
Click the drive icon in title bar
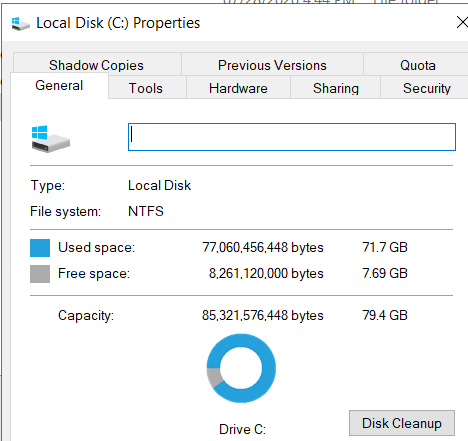21,24
